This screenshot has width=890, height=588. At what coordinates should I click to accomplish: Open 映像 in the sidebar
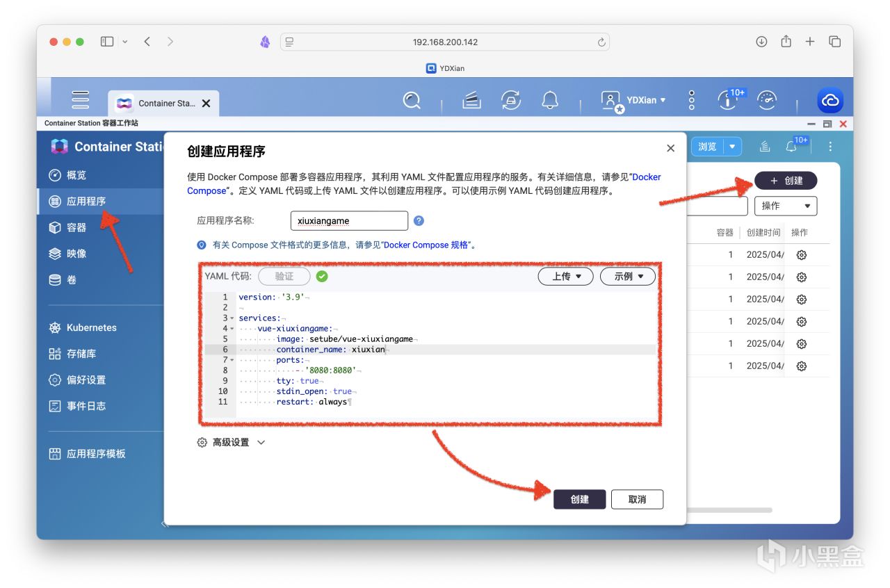pyautogui.click(x=101, y=254)
